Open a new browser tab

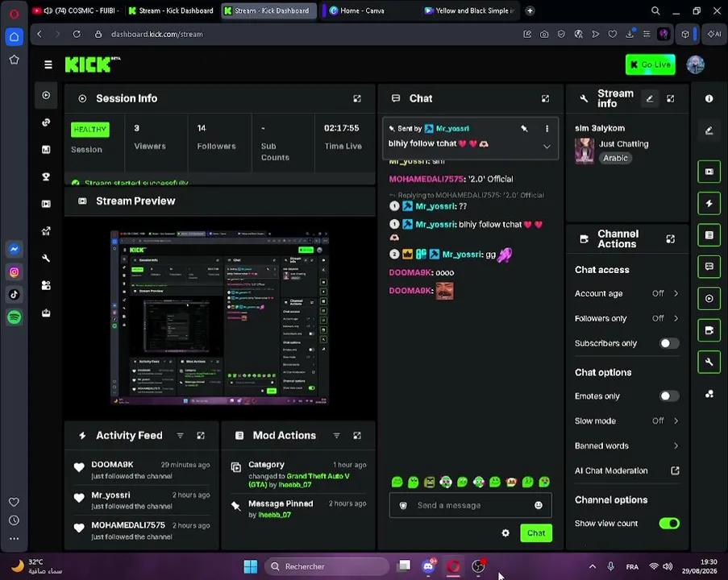[x=530, y=10]
